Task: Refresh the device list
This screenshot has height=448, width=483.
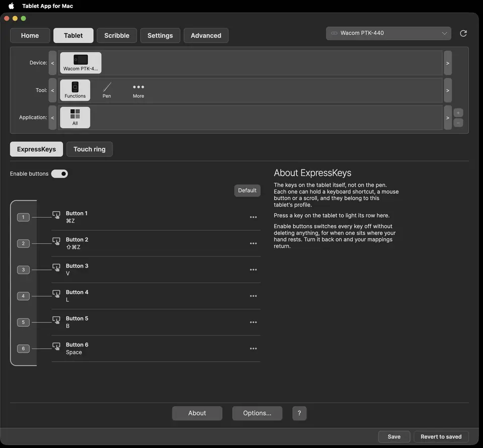Action: (x=463, y=33)
